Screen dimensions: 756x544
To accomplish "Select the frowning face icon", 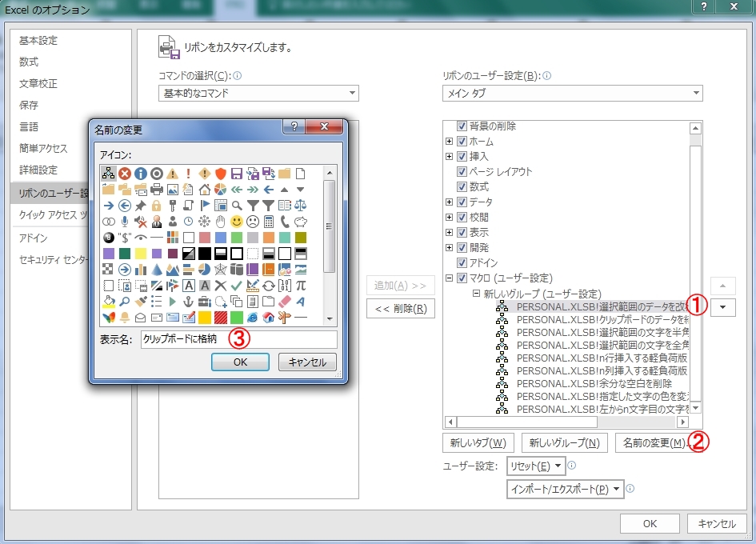I will tap(252, 222).
